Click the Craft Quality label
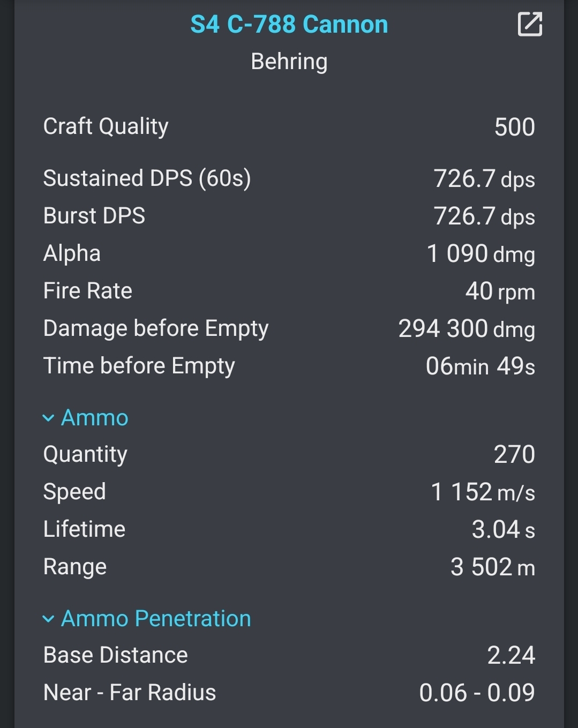The height and width of the screenshot is (728, 578). click(x=106, y=127)
